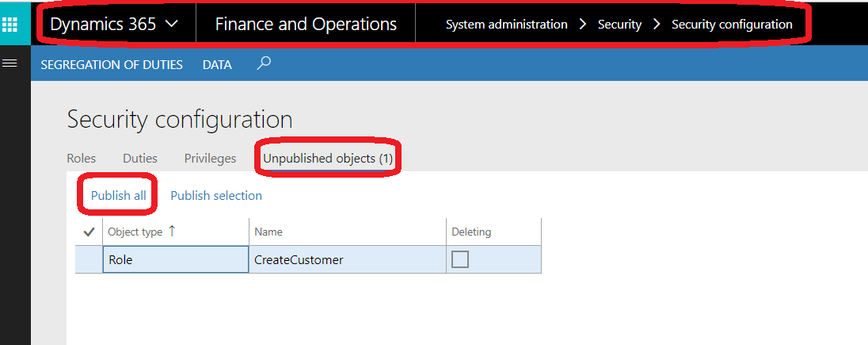Open the Segregation of Duties menu
The height and width of the screenshot is (345, 868).
[111, 65]
